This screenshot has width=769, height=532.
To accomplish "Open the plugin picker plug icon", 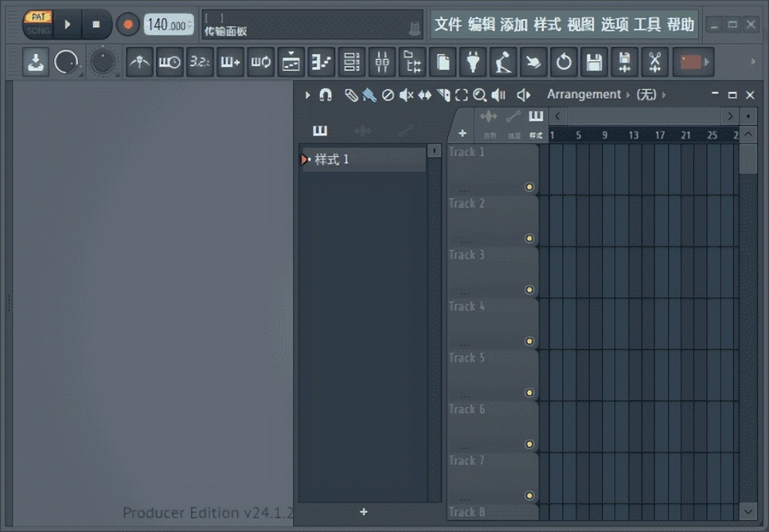I will pos(473,62).
